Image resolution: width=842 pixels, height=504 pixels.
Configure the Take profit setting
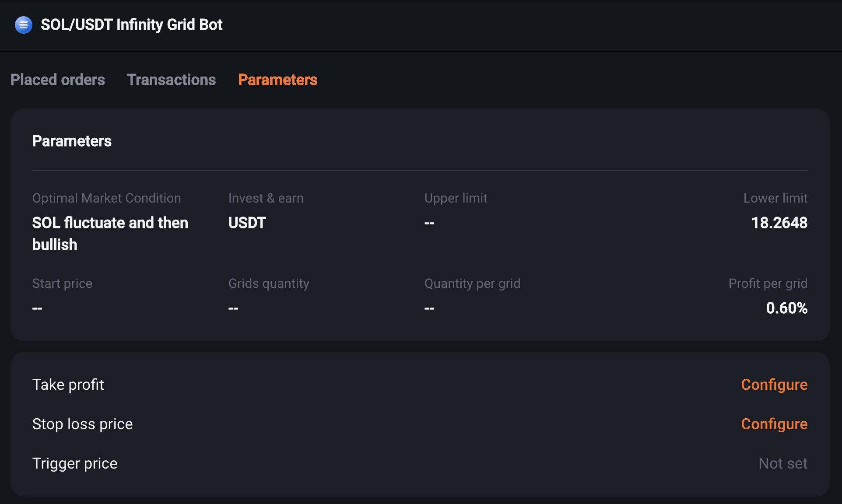coord(774,385)
